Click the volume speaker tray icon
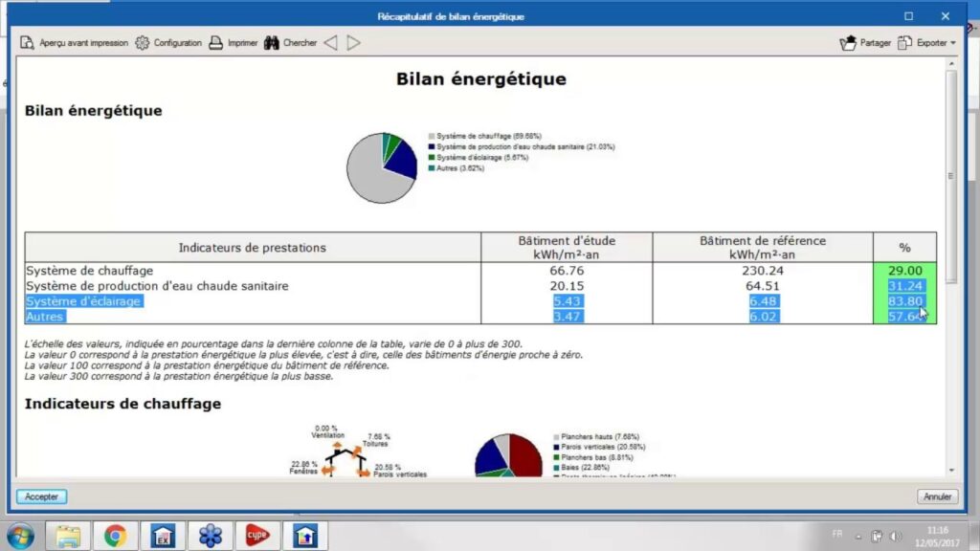980x551 pixels. click(x=895, y=536)
